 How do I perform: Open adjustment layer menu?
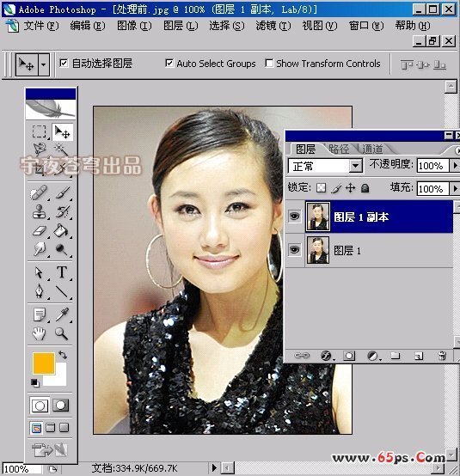(373, 356)
